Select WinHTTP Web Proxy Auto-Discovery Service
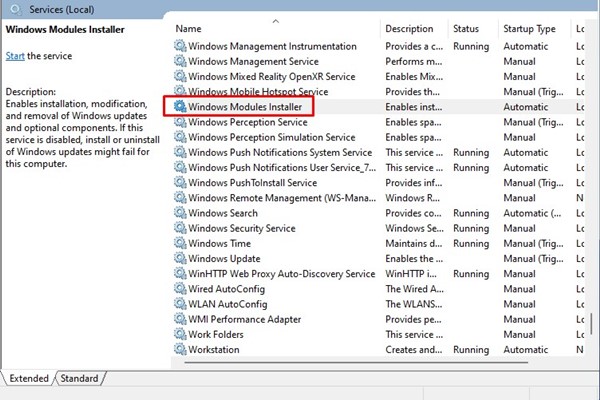The image size is (600, 400). pos(377,274)
